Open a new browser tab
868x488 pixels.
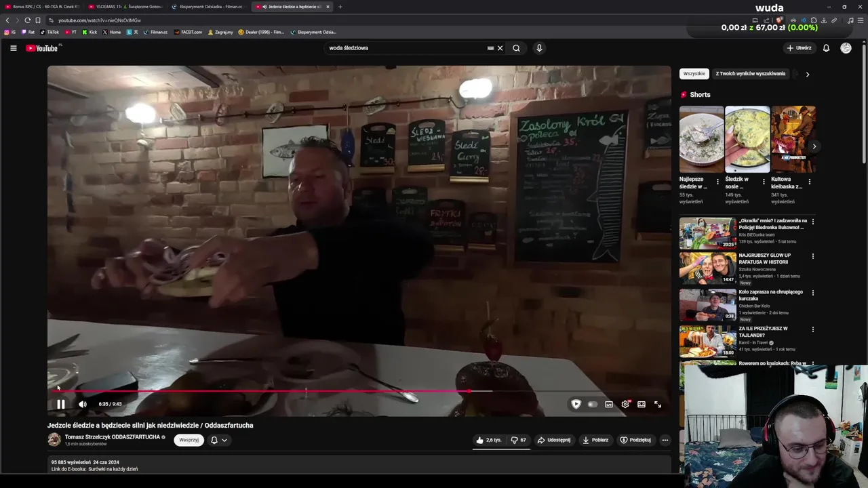340,7
